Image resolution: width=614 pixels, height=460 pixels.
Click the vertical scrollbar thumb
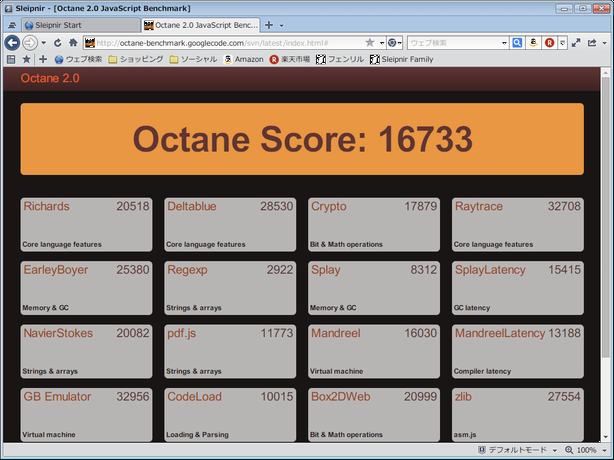click(605, 217)
